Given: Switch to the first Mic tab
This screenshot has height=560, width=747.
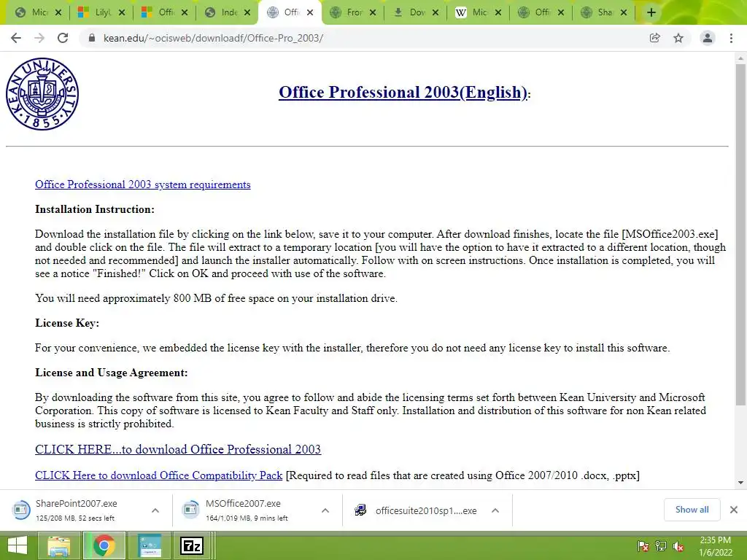Looking at the screenshot, I should [x=38, y=12].
